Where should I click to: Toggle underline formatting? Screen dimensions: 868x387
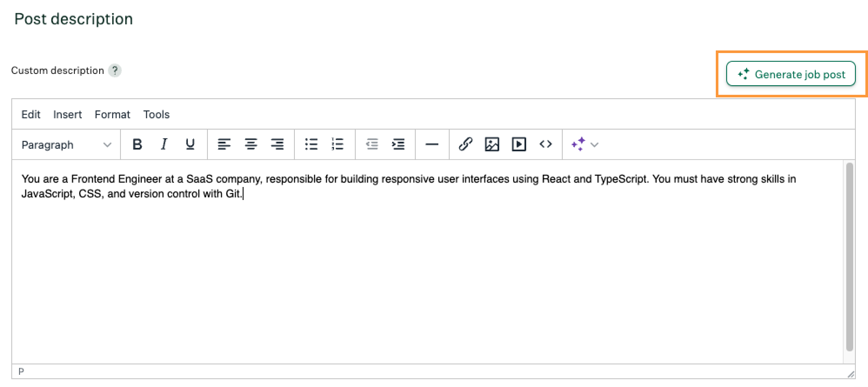[x=190, y=144]
